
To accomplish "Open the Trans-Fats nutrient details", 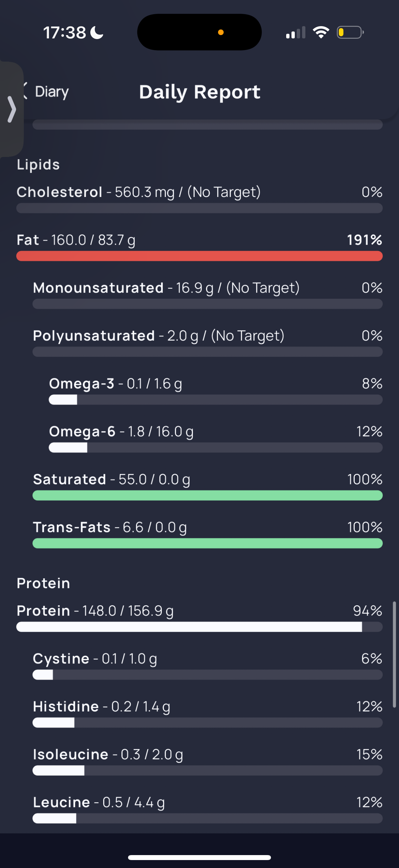I will click(207, 534).
